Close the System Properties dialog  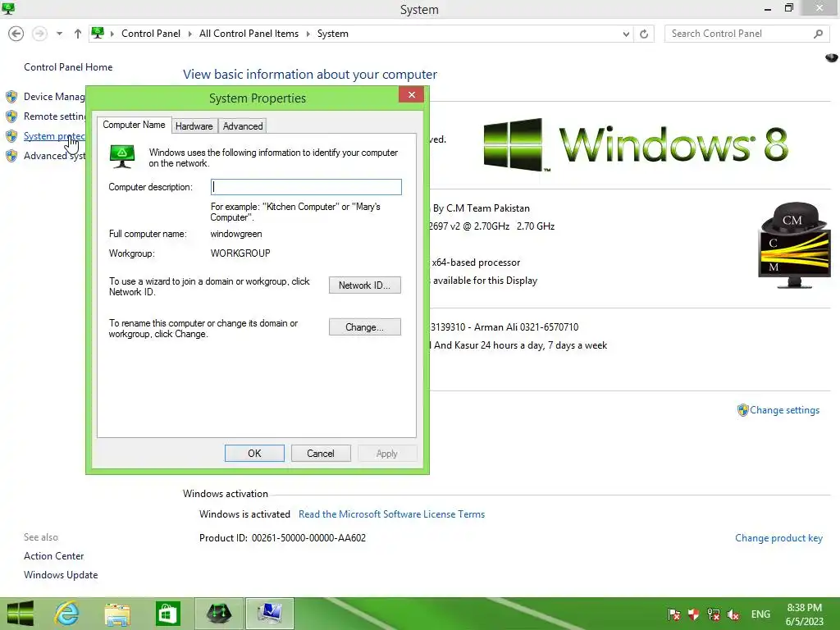tap(412, 95)
